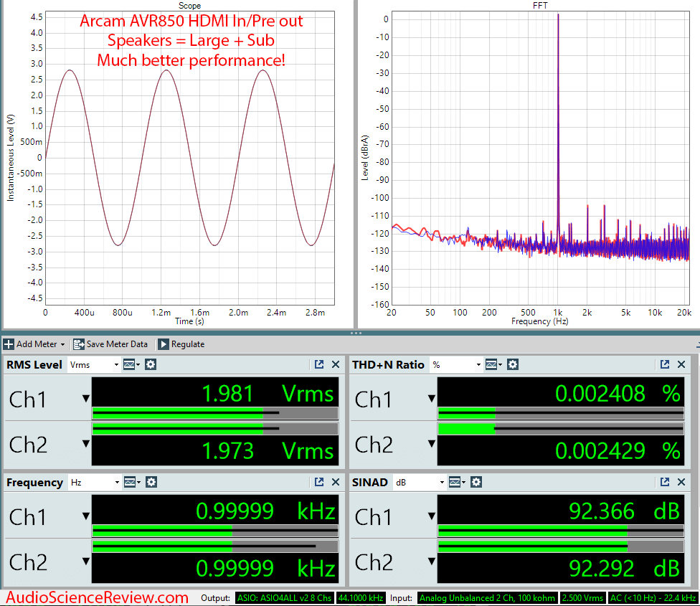The height and width of the screenshot is (606, 700).
Task: Pop out the Frequency meter
Action: click(x=318, y=482)
